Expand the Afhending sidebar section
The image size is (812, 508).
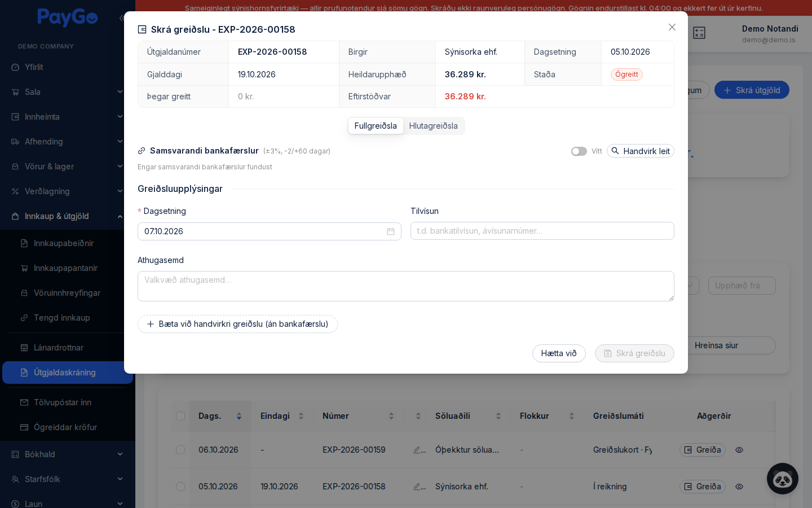68,142
